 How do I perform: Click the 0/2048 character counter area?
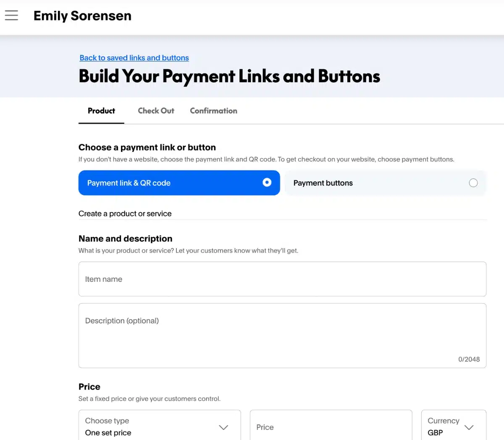[x=469, y=359]
